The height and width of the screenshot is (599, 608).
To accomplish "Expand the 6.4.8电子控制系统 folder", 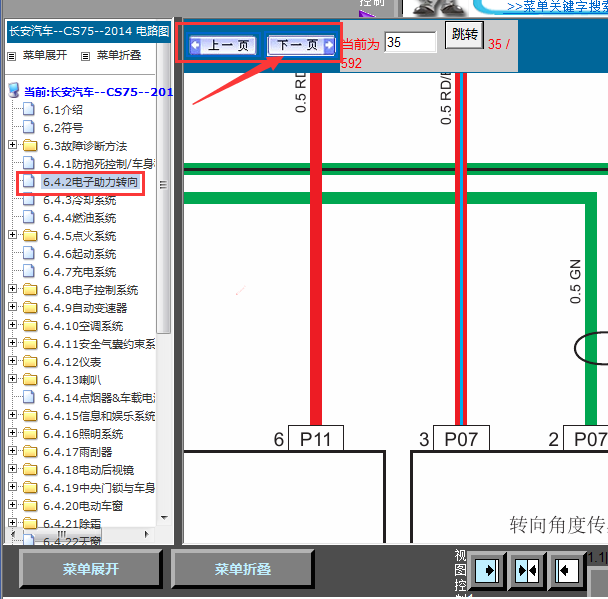I will click(12, 288).
